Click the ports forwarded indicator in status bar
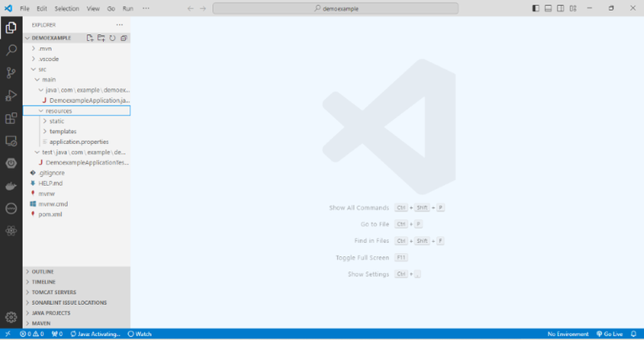This screenshot has width=644, height=340. pos(57,334)
